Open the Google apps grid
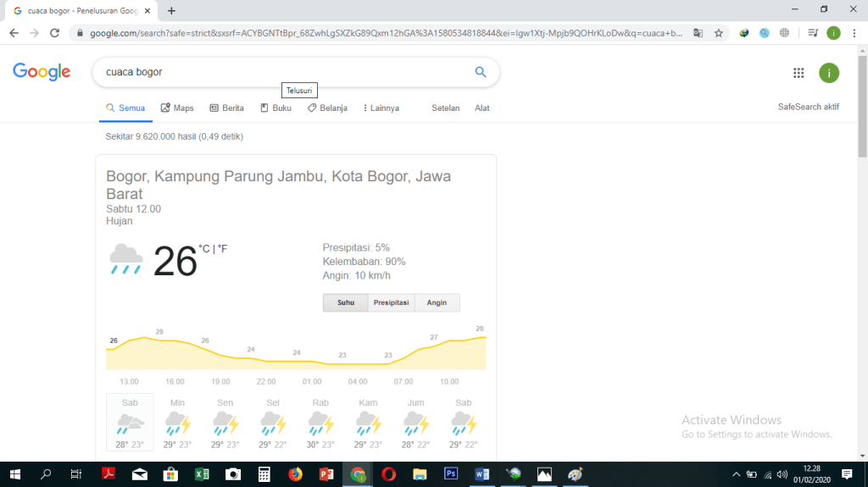The image size is (868, 487). [798, 73]
